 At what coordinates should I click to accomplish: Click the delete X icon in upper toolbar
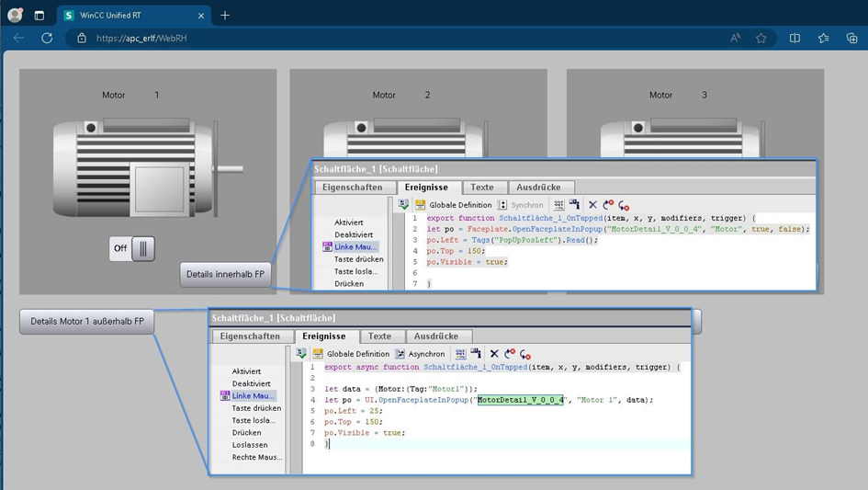click(592, 205)
